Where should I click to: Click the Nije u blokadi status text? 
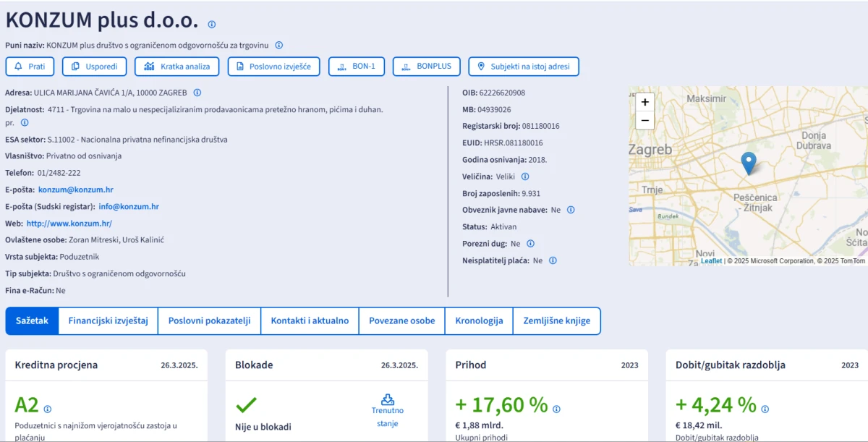[x=263, y=427]
